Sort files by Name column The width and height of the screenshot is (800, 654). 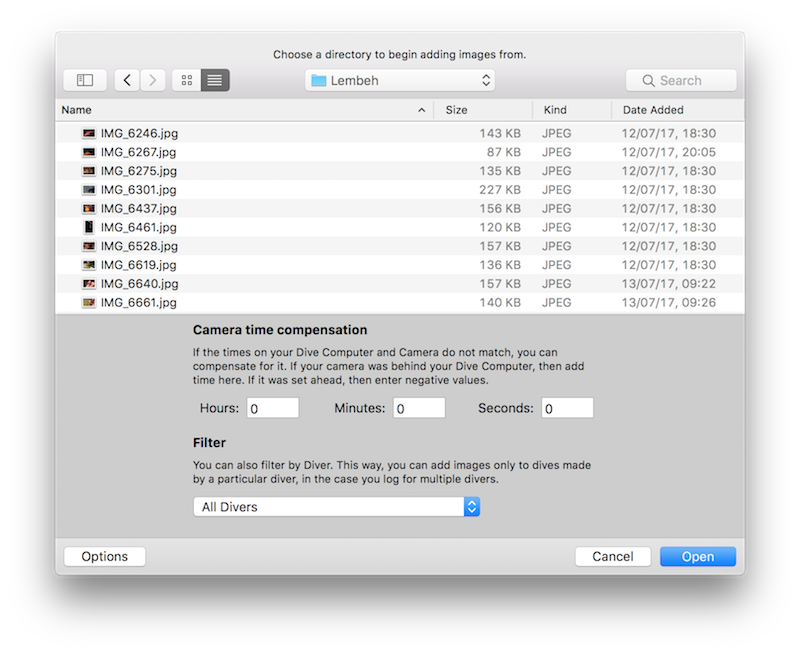[x=77, y=110]
